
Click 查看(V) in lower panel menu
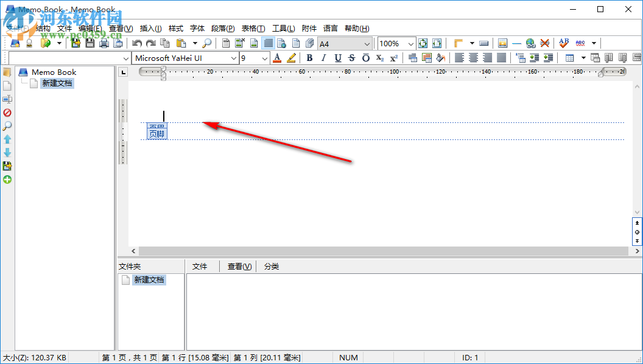pos(239,267)
